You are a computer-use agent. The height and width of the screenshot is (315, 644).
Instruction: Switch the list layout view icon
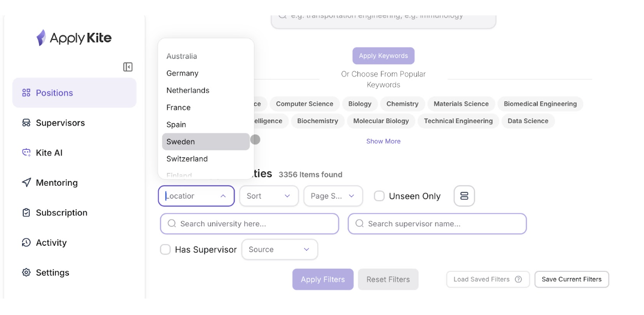[464, 196]
